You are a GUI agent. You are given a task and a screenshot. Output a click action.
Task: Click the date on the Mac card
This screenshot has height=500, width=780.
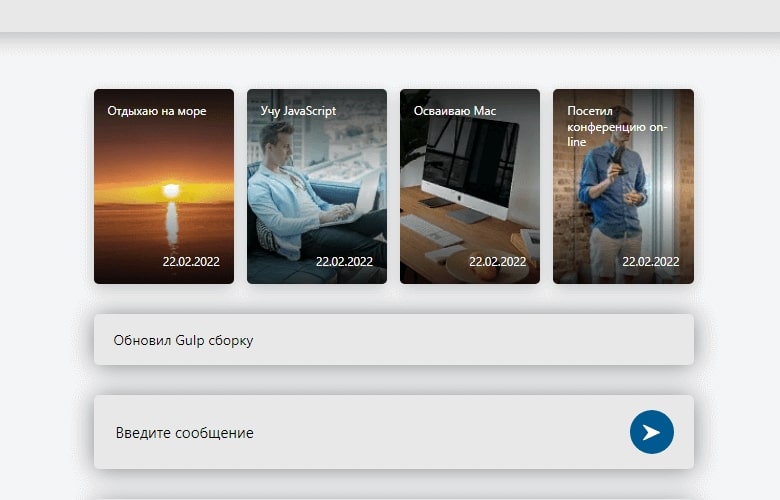pyautogui.click(x=497, y=262)
